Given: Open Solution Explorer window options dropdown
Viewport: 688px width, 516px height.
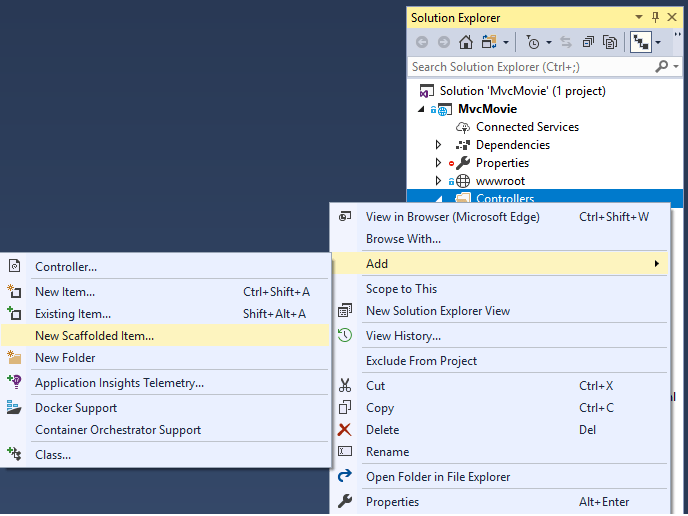Looking at the screenshot, I should click(x=641, y=17).
